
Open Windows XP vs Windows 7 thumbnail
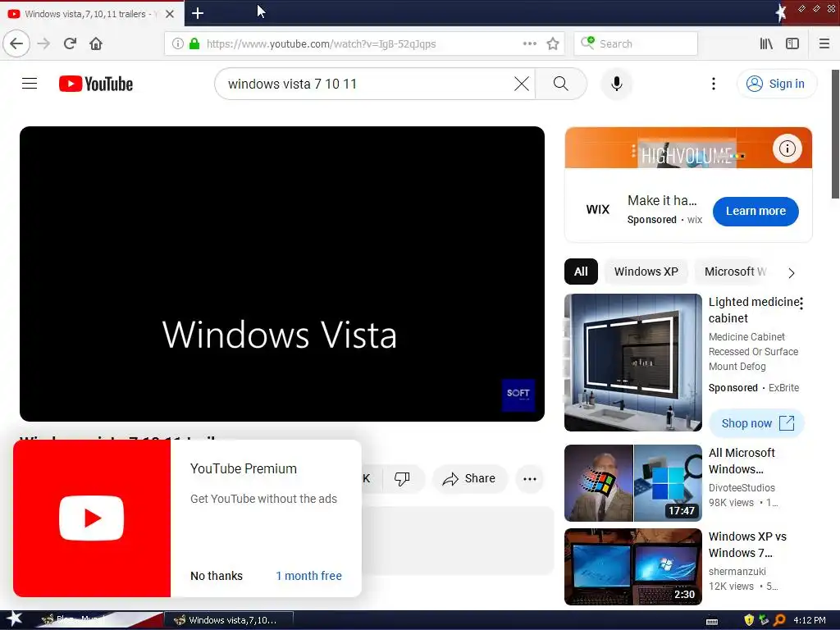[x=632, y=567]
